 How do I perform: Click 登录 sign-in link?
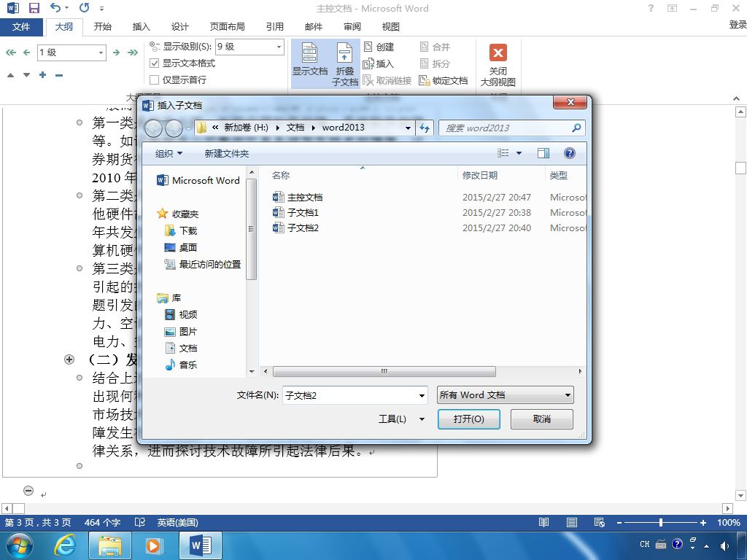coord(738,25)
